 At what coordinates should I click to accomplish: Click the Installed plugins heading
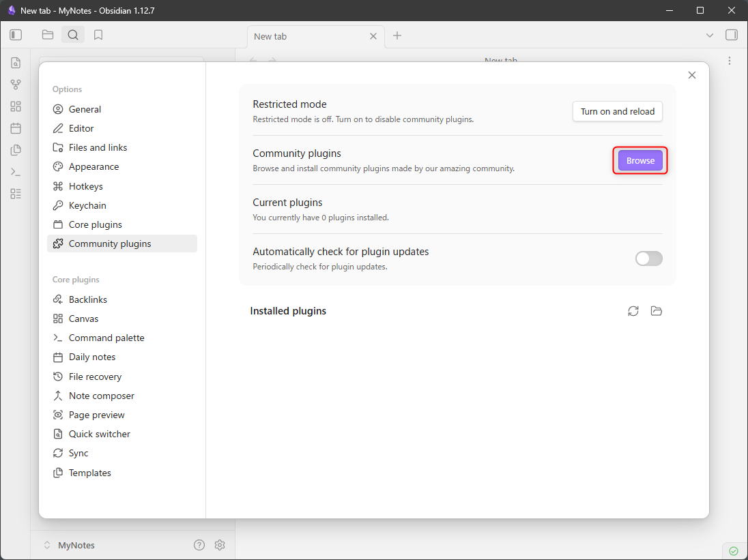(288, 311)
